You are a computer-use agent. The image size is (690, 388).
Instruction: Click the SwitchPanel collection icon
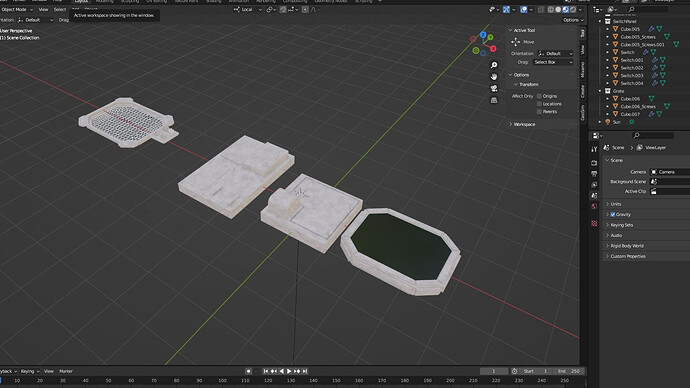pyautogui.click(x=608, y=21)
